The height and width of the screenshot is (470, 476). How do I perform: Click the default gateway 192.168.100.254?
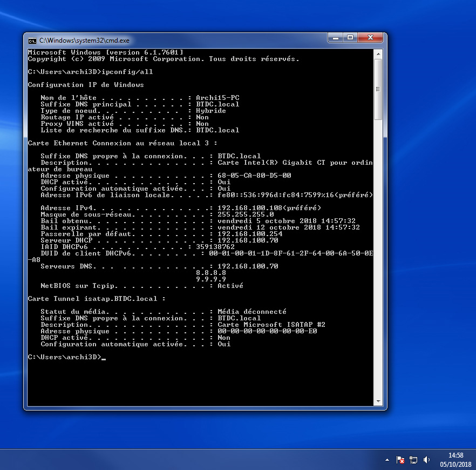pos(250,233)
